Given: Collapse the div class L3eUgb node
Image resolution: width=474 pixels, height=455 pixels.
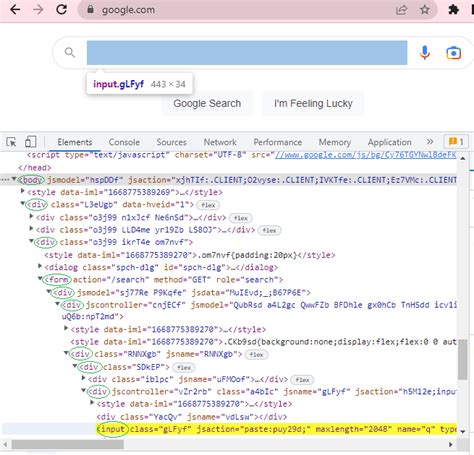Looking at the screenshot, I should click(x=23, y=203).
